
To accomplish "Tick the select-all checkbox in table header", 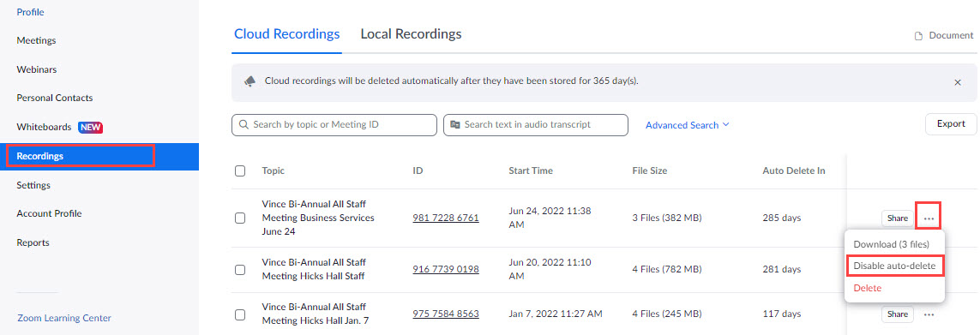I will coord(240,170).
